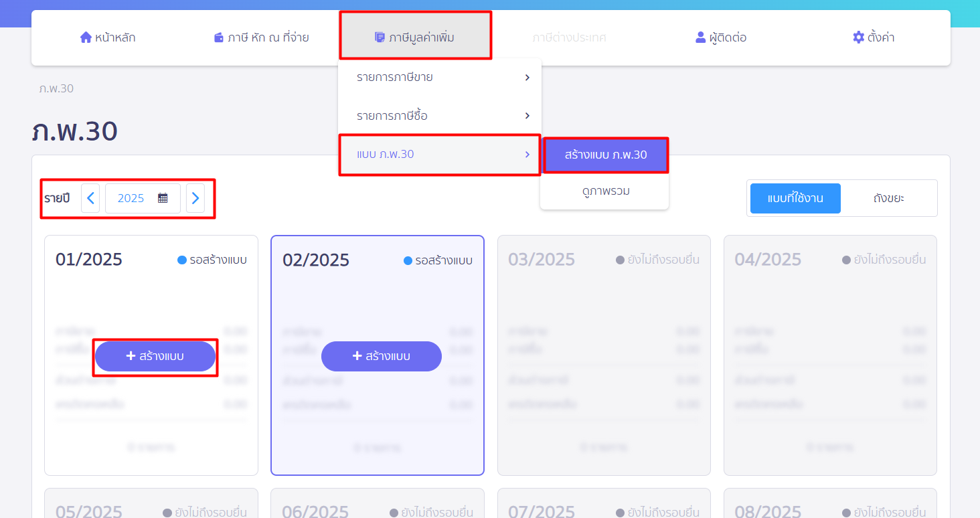The image size is (980, 518).
Task: Expand รายการภาษีซื้อ submenu
Action: 440,116
